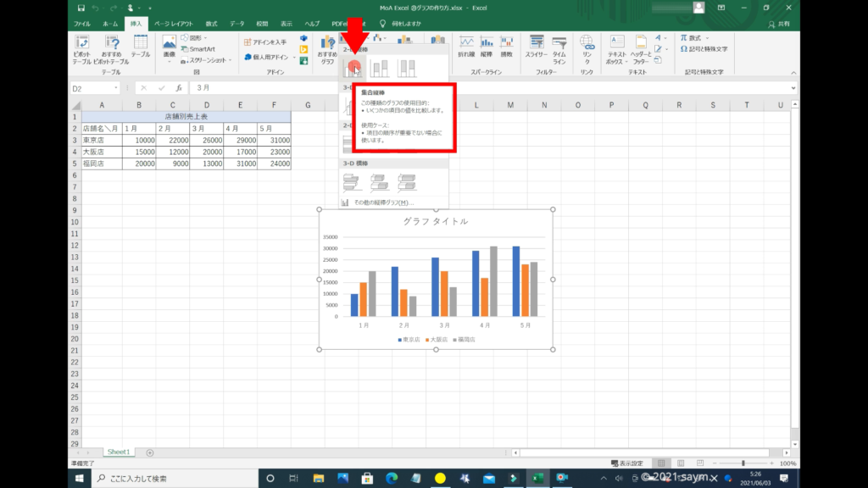Screen dimensions: 868x488
Task: Select the Sheet1 worksheet tab
Action: pyautogui.click(x=118, y=452)
